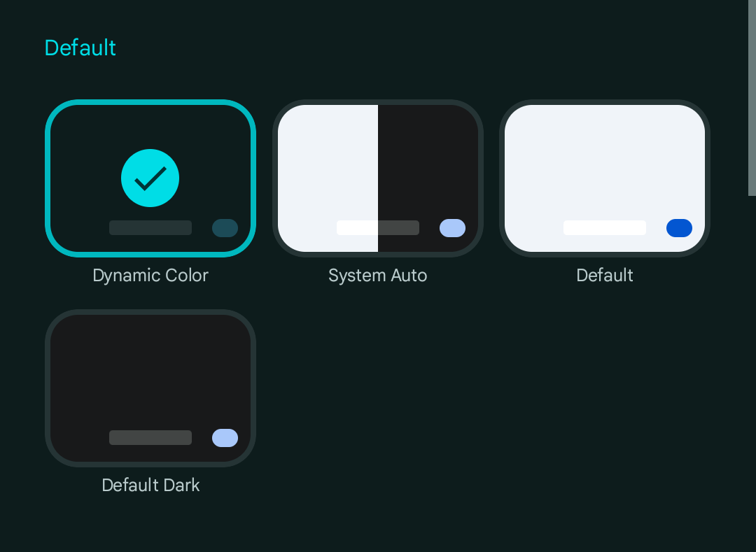
Task: Click the light blue accent pill in System Auto preview
Action: point(452,228)
